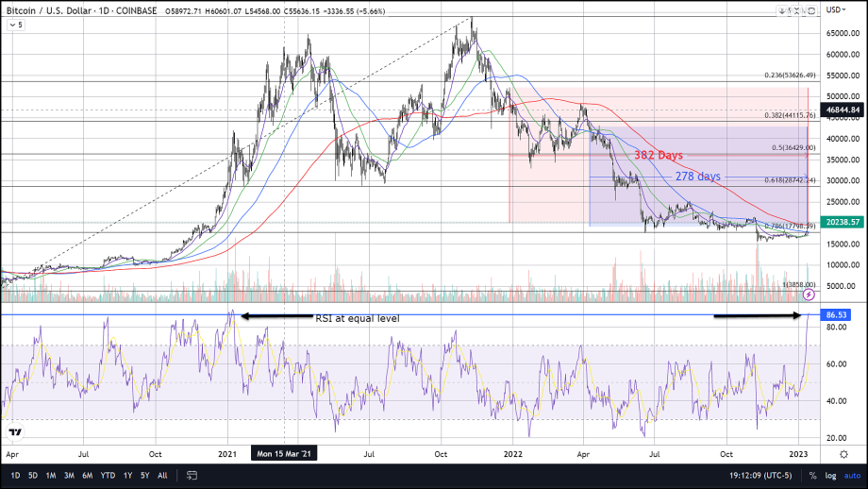Click the move pane down icon
This screenshot has width=868, height=489.
point(782,10)
